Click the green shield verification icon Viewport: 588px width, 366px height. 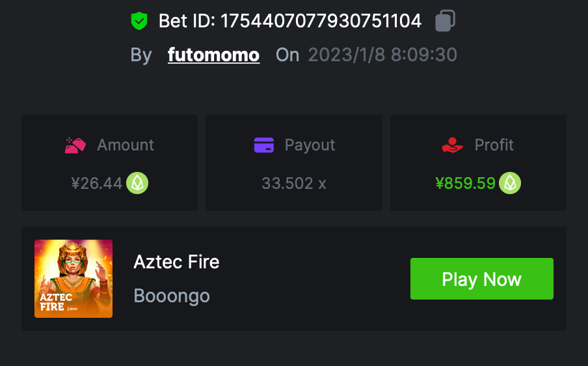pos(139,21)
